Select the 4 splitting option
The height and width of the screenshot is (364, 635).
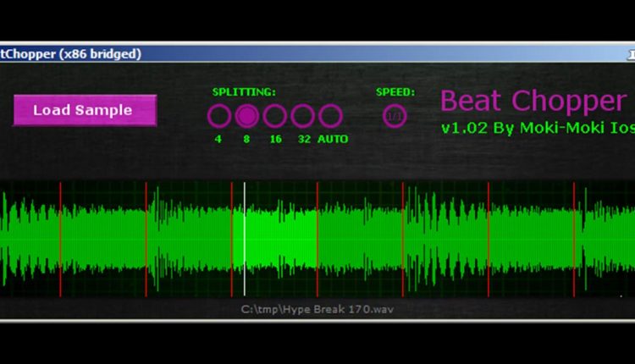click(219, 116)
